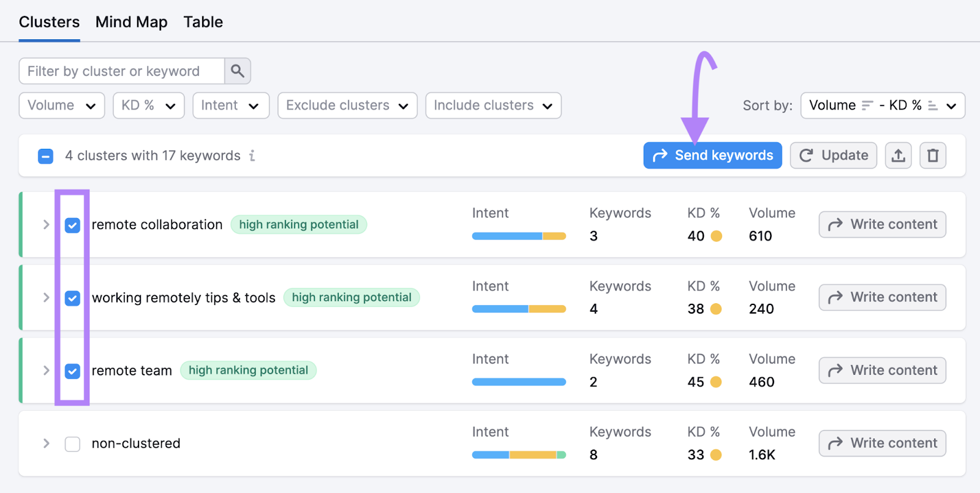980x493 pixels.
Task: Switch to the Table tab
Action: coord(203,22)
